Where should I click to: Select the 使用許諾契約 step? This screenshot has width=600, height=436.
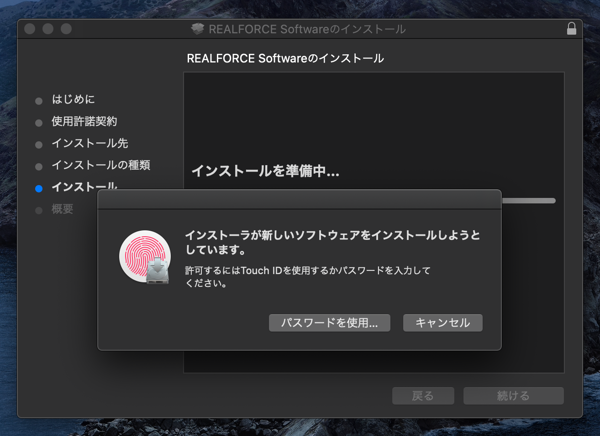(x=84, y=121)
